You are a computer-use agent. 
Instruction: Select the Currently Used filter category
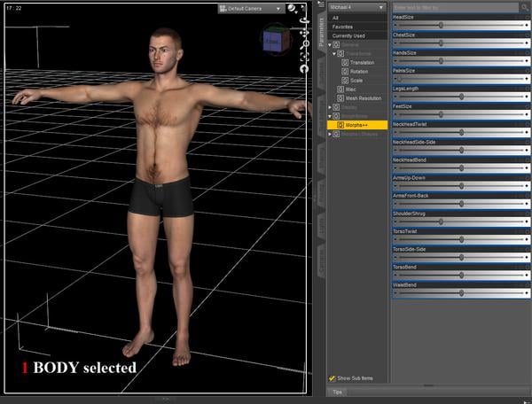(357, 35)
